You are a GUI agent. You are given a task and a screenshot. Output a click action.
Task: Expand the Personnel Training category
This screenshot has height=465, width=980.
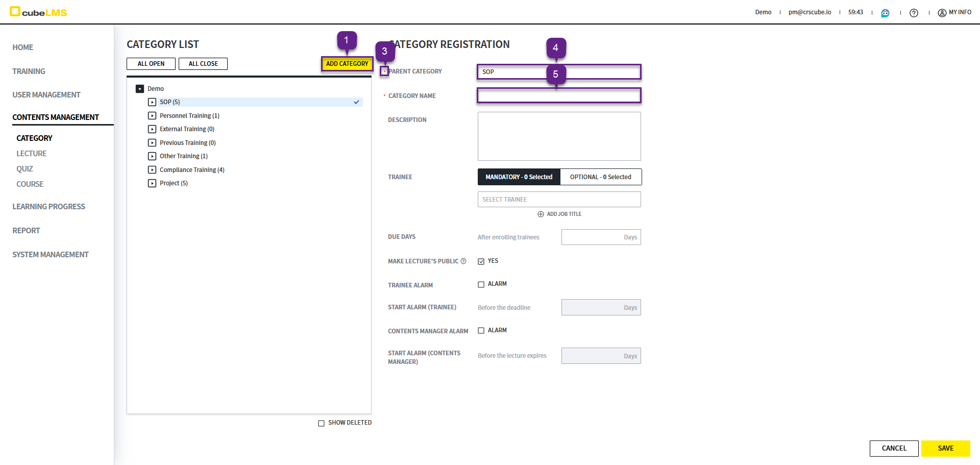click(x=152, y=116)
